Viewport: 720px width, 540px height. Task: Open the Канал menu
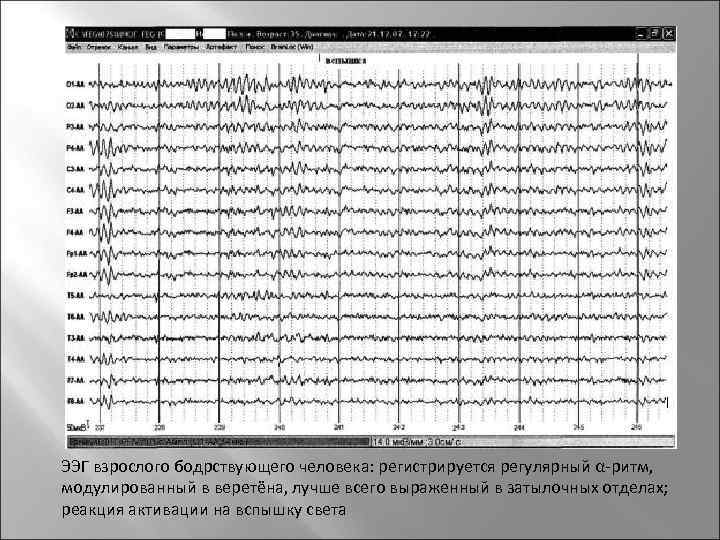pos(128,47)
